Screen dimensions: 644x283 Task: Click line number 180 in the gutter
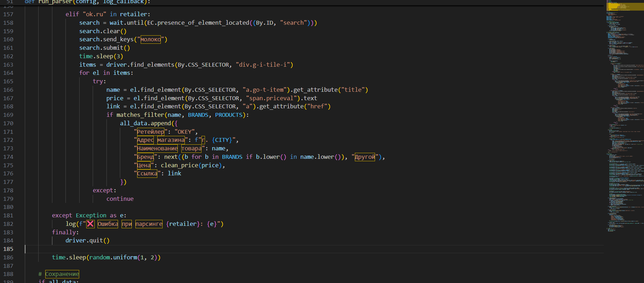click(8, 207)
